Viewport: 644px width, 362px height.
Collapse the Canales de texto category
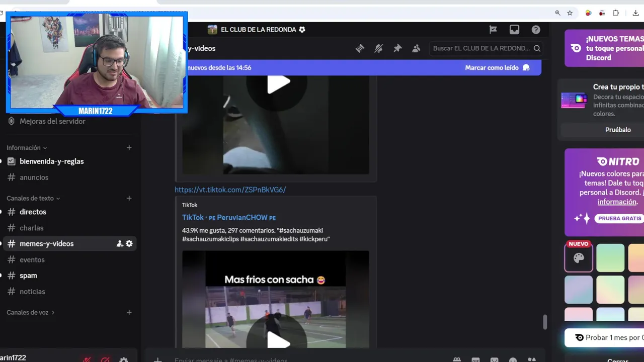pyautogui.click(x=33, y=198)
